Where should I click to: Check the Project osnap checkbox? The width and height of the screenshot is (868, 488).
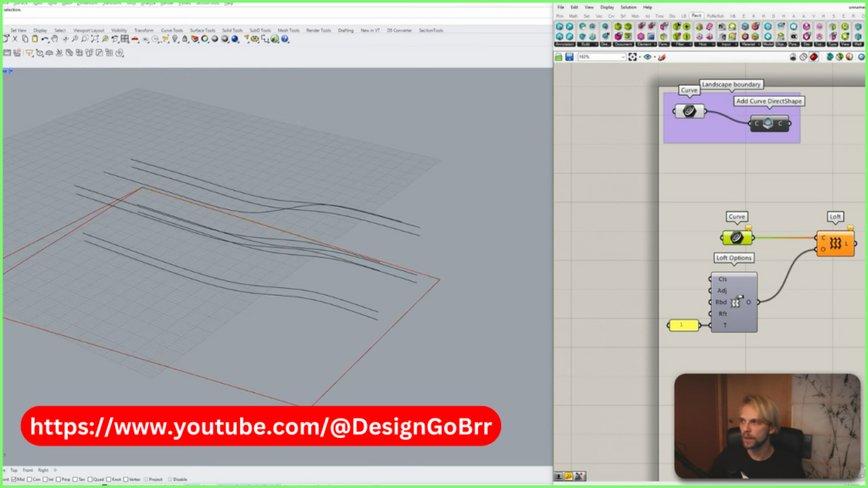point(147,480)
